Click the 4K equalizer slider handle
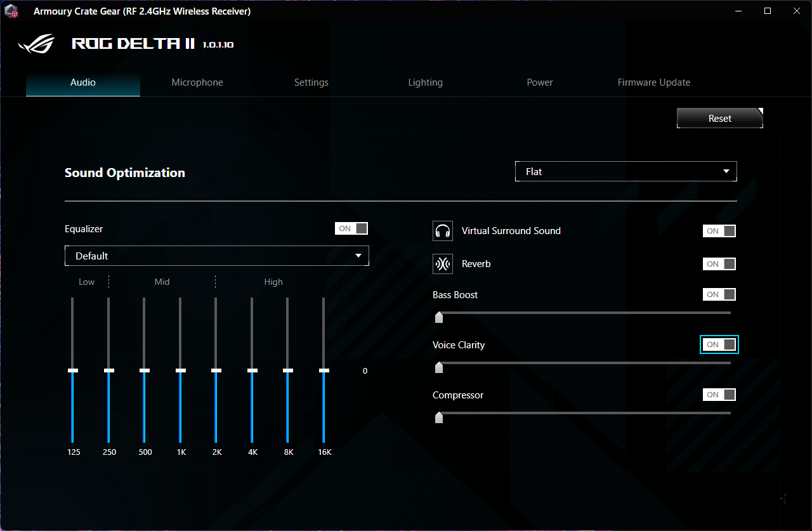Image resolution: width=812 pixels, height=531 pixels. click(252, 370)
